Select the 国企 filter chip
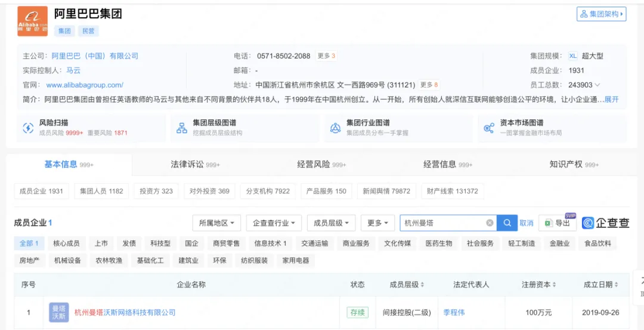Viewport: 644px width, 330px height. [191, 243]
